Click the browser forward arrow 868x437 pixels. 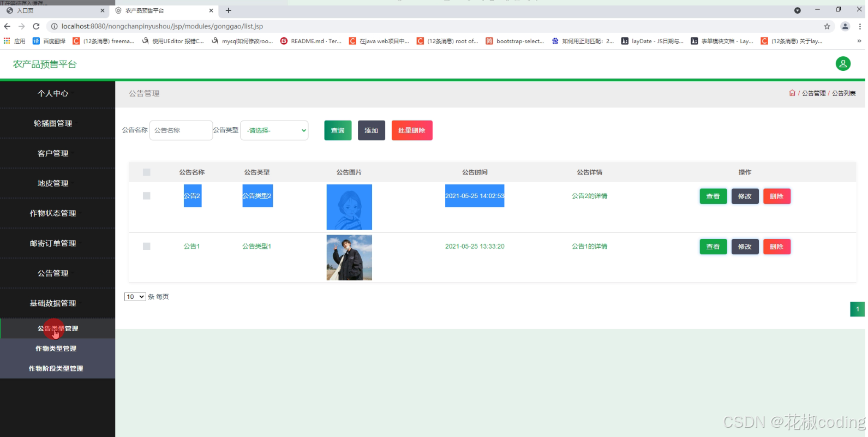point(21,26)
